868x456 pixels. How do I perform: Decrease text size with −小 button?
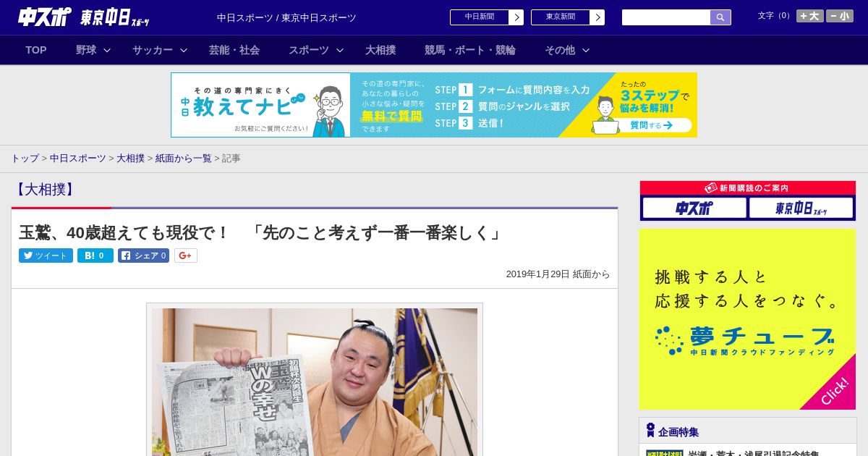tap(840, 16)
